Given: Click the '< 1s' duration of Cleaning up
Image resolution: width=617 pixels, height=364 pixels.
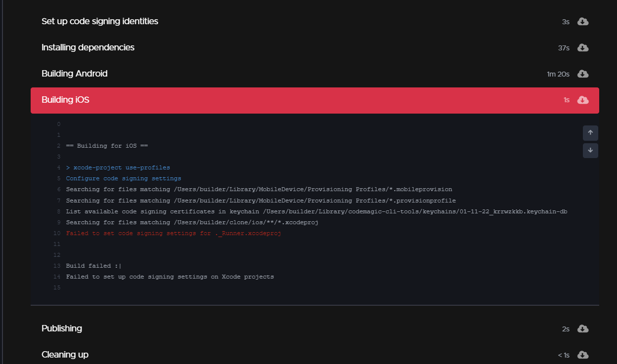Looking at the screenshot, I should 564,355.
